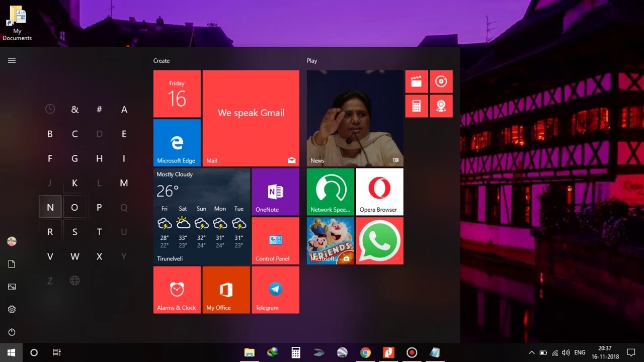Open the Wi-Fi network flyout
Screen dimensions: 644x362
click(x=555, y=352)
